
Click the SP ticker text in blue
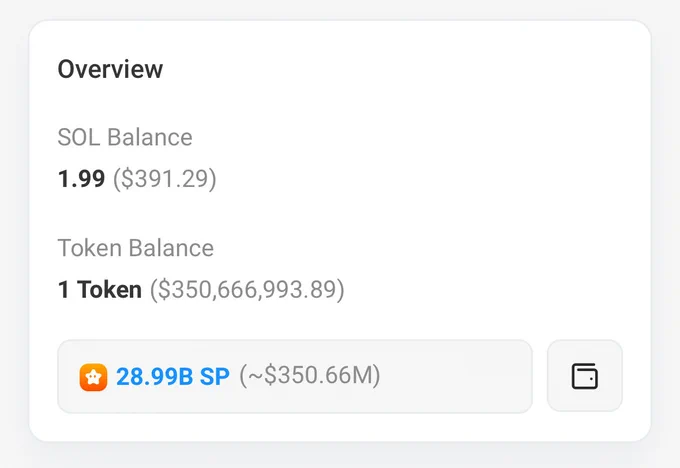tap(215, 376)
